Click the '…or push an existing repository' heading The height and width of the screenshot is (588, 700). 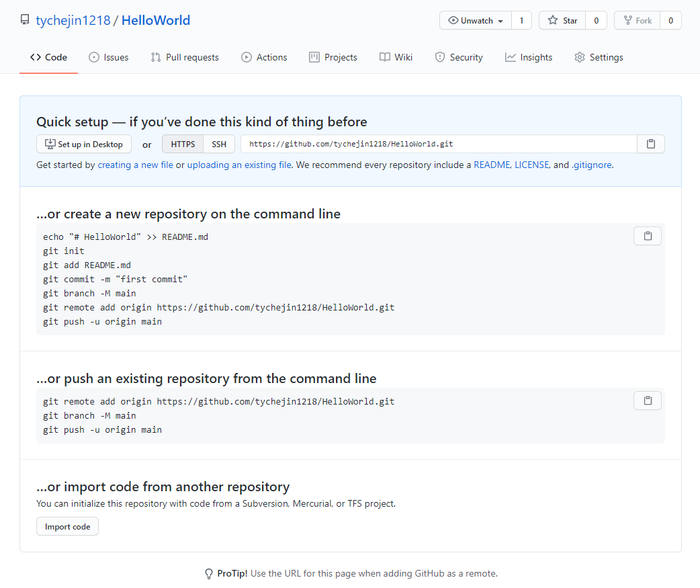(x=206, y=378)
